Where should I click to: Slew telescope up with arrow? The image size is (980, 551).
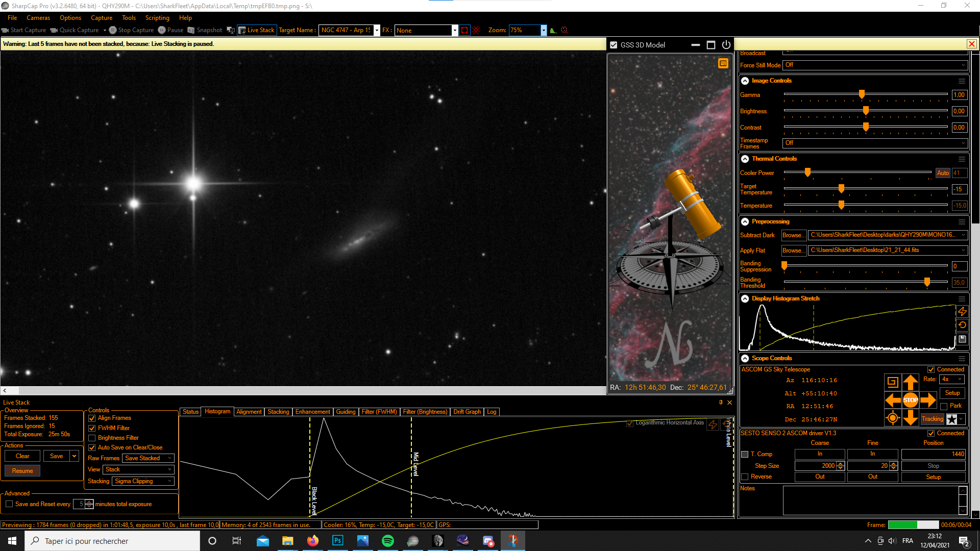pyautogui.click(x=910, y=382)
